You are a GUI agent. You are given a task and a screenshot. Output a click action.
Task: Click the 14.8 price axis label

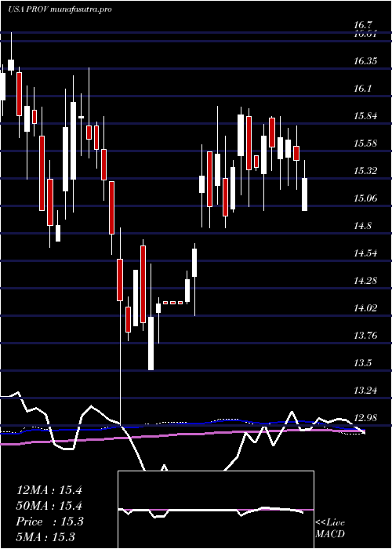363,226
